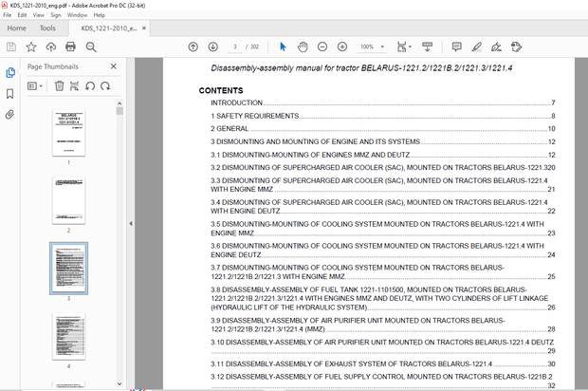Click 3.8 FUEL TANK contents entry
The width and height of the screenshot is (588, 391).
(x=383, y=299)
